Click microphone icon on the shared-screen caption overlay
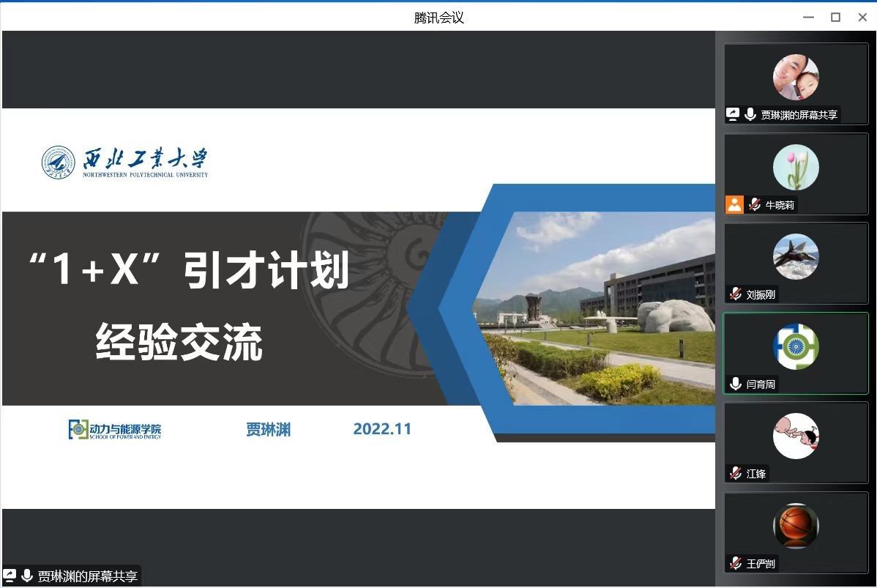 (27, 576)
